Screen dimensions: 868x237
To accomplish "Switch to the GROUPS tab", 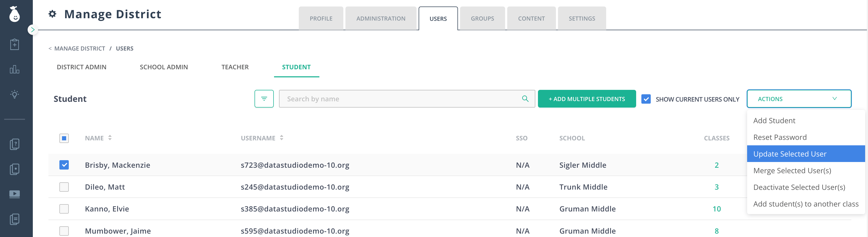I will click(482, 18).
